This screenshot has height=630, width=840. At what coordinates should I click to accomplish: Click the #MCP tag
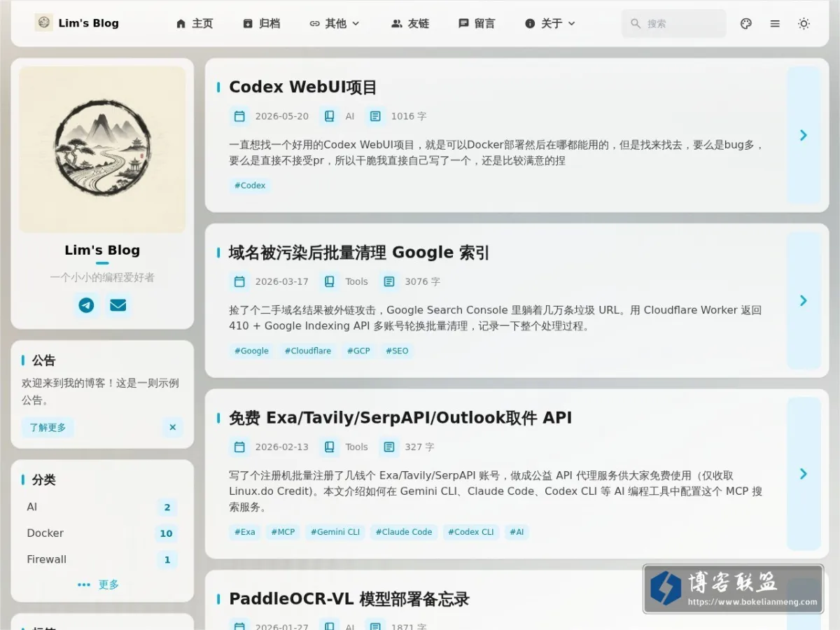tap(283, 532)
